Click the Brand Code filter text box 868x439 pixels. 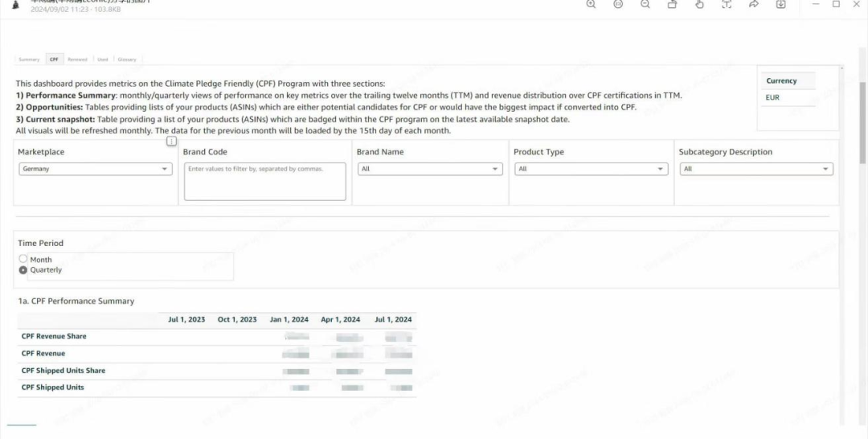264,182
